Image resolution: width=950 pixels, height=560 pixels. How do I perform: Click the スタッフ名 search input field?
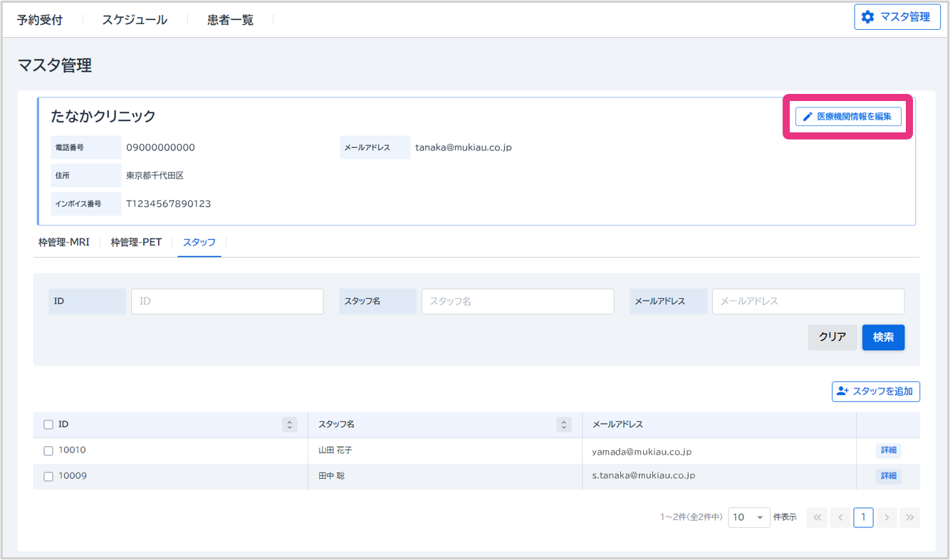click(x=517, y=302)
